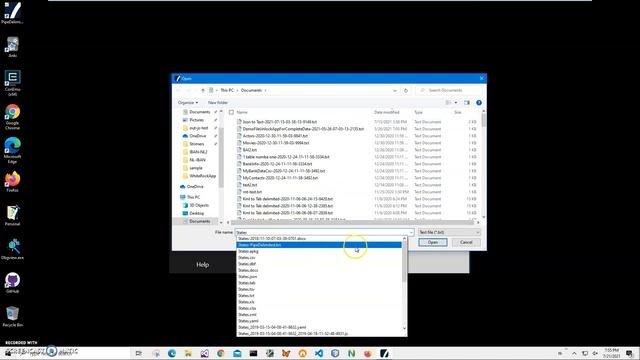The height and width of the screenshot is (360, 640).
Task: Show hidden system tray icons
Action: pos(574,353)
